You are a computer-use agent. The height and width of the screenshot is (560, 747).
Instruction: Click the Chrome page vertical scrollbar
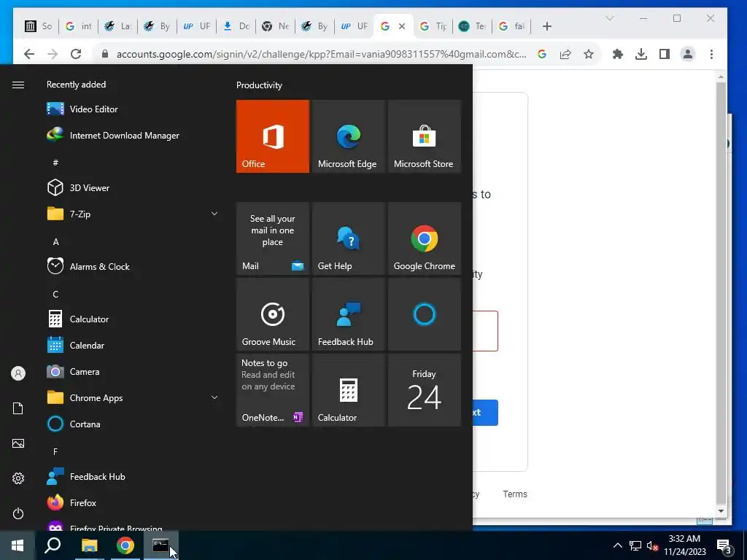(x=721, y=293)
